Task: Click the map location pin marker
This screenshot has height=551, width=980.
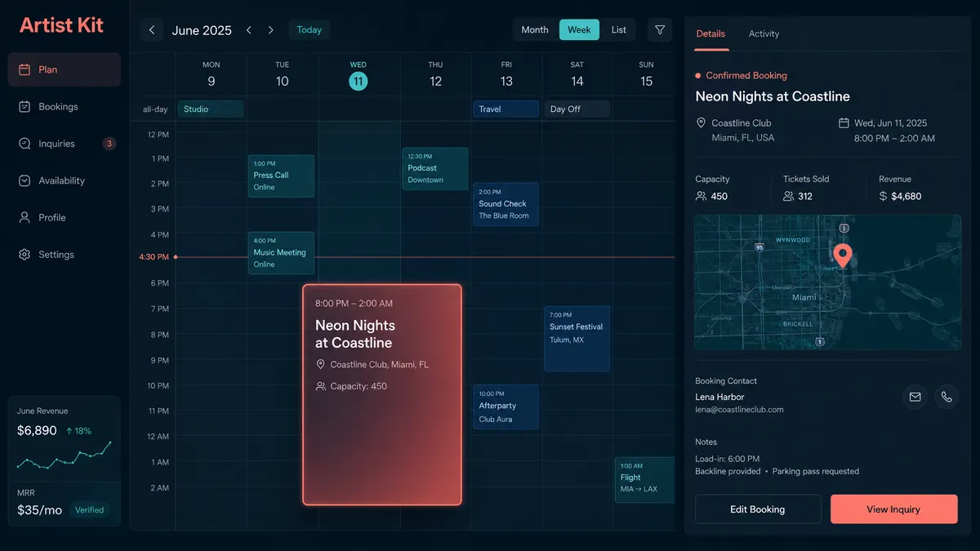Action: pos(843,256)
